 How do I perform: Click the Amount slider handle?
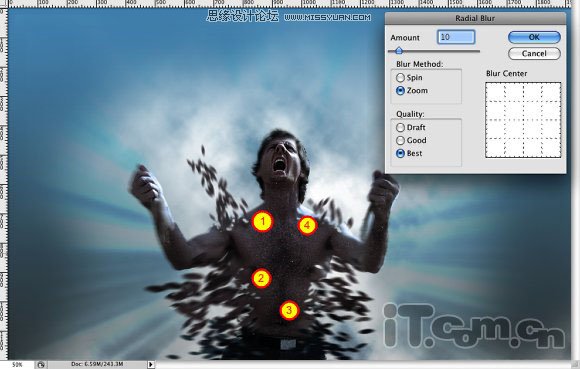coord(399,51)
